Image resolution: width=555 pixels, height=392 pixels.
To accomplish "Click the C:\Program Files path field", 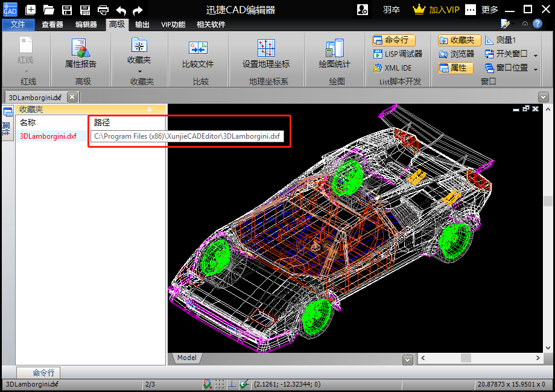I will pos(187,136).
